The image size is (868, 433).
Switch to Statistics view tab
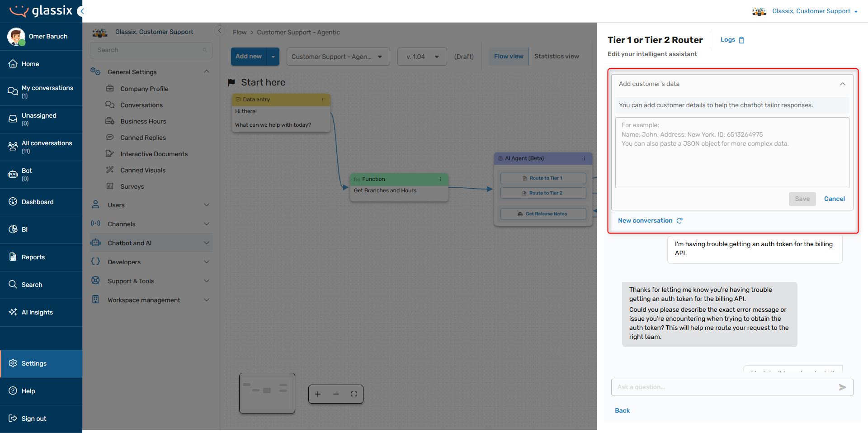click(x=557, y=56)
